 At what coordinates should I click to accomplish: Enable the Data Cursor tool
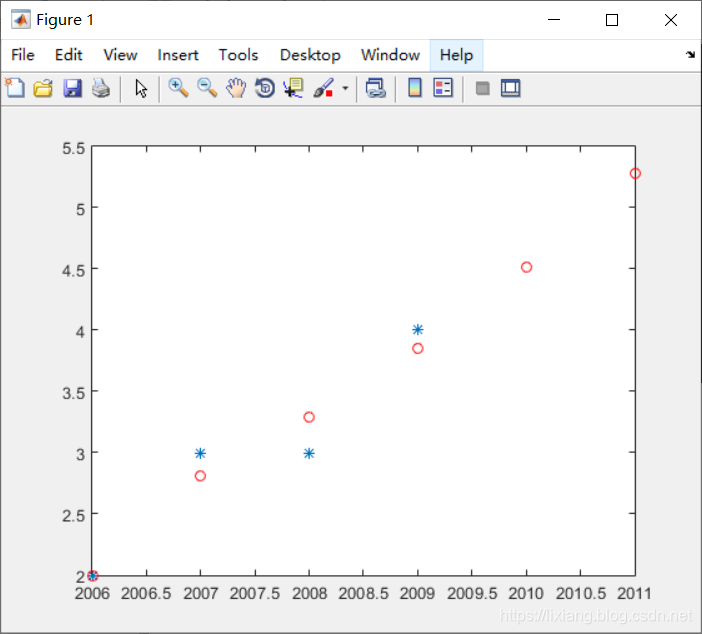pyautogui.click(x=294, y=88)
